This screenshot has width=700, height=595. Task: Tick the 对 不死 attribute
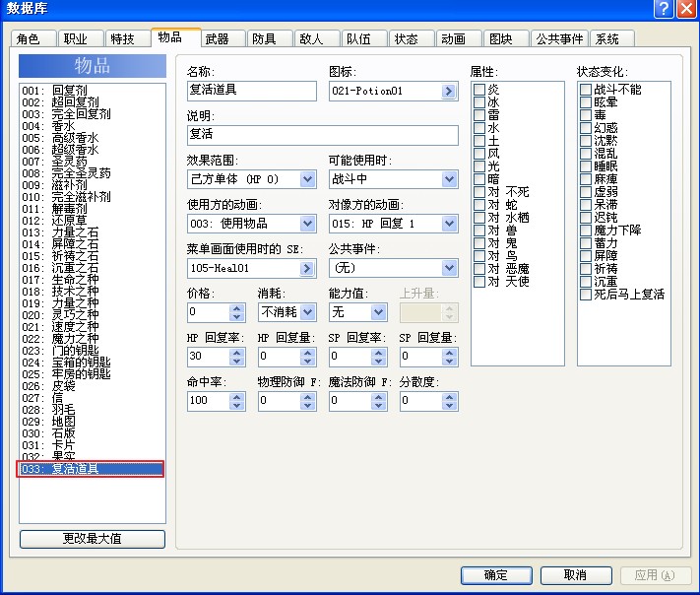coord(479,192)
